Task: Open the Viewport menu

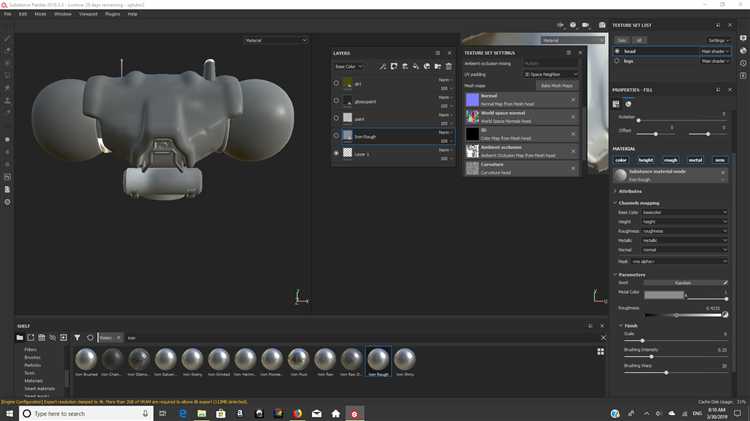Action: pyautogui.click(x=89, y=14)
